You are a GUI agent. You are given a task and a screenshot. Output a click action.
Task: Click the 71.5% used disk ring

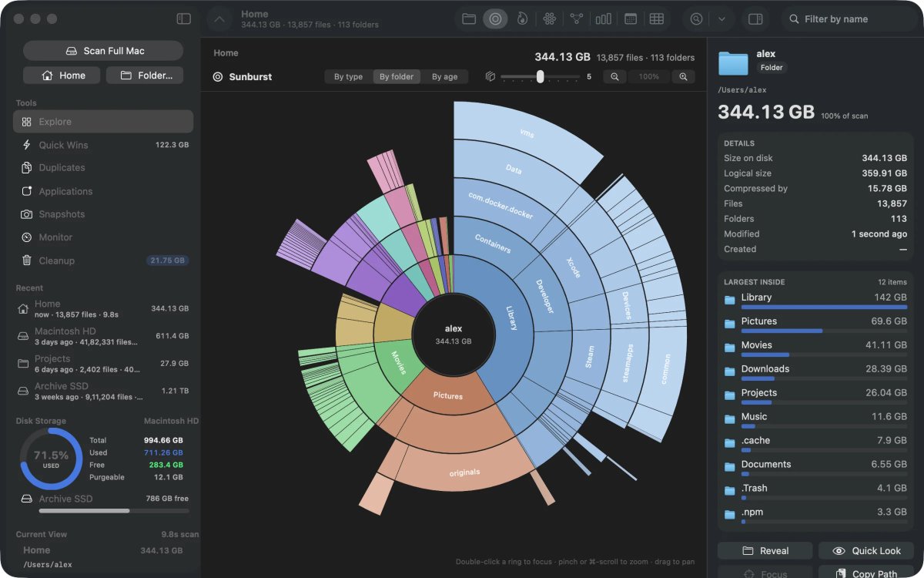pyautogui.click(x=51, y=459)
